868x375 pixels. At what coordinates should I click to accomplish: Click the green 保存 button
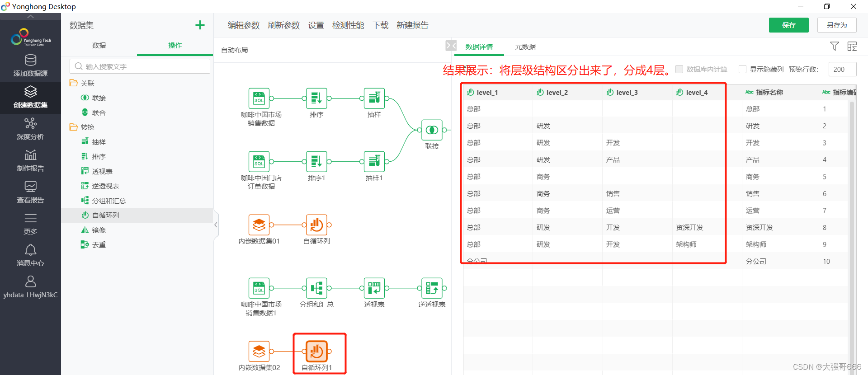tap(788, 25)
